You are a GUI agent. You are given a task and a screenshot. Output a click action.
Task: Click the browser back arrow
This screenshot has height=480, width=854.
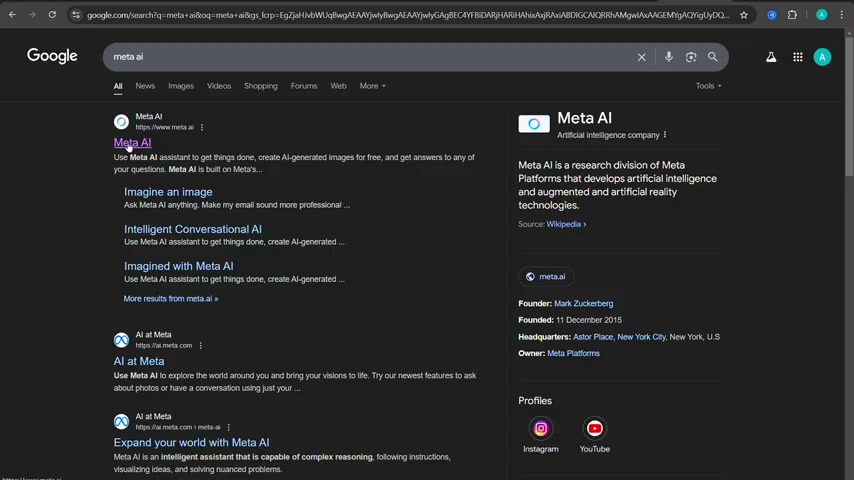[x=12, y=15]
